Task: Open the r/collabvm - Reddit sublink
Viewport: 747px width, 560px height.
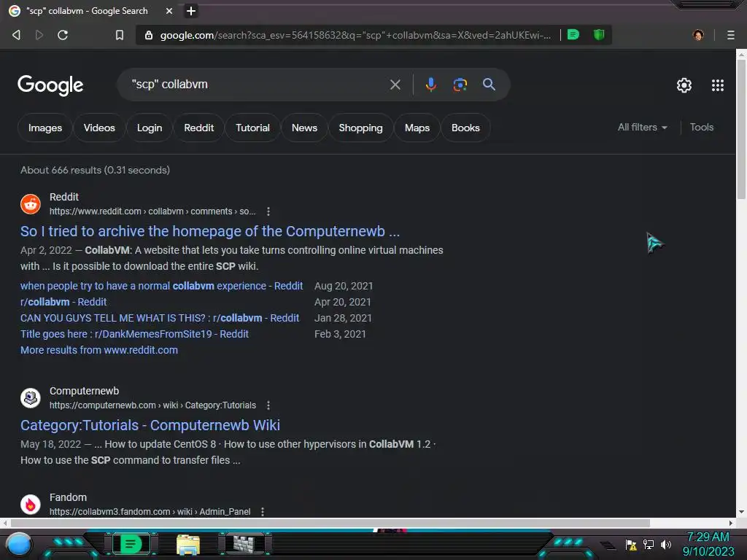Action: click(63, 302)
